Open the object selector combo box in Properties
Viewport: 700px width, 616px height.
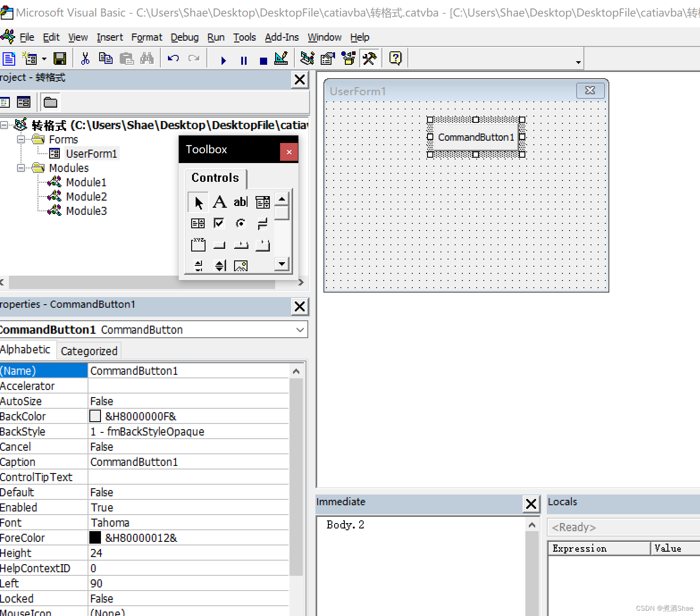tap(300, 330)
